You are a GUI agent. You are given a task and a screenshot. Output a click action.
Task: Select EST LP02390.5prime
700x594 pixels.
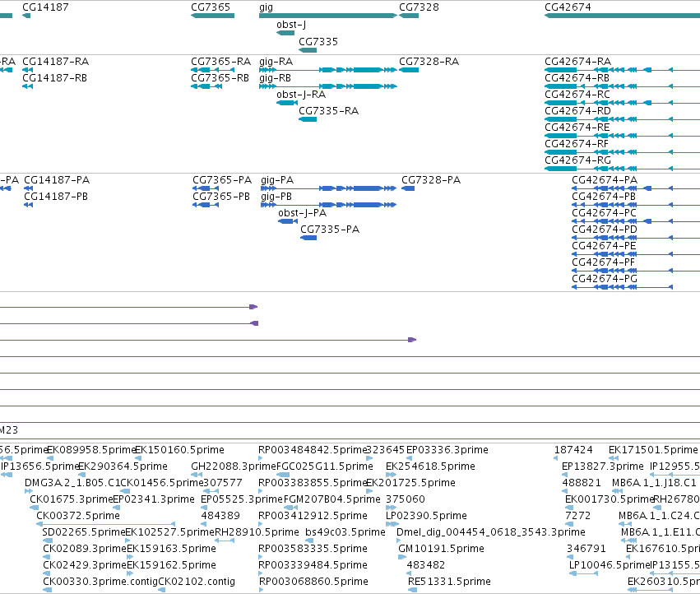(x=426, y=515)
